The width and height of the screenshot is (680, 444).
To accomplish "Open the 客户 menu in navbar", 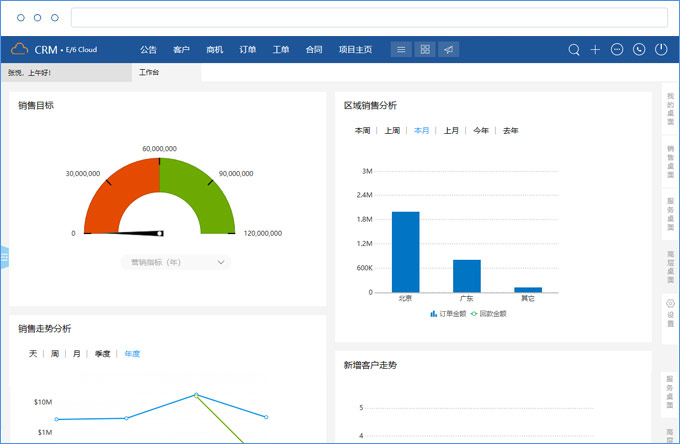I will point(181,49).
